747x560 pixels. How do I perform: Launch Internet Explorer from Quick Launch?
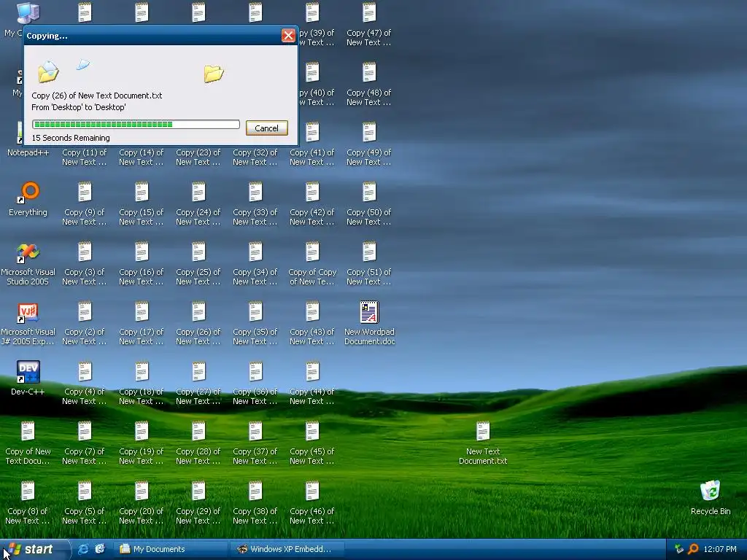pos(83,549)
